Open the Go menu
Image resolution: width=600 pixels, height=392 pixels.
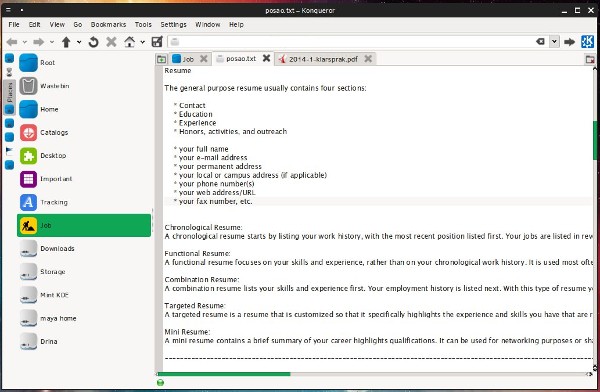pos(78,24)
